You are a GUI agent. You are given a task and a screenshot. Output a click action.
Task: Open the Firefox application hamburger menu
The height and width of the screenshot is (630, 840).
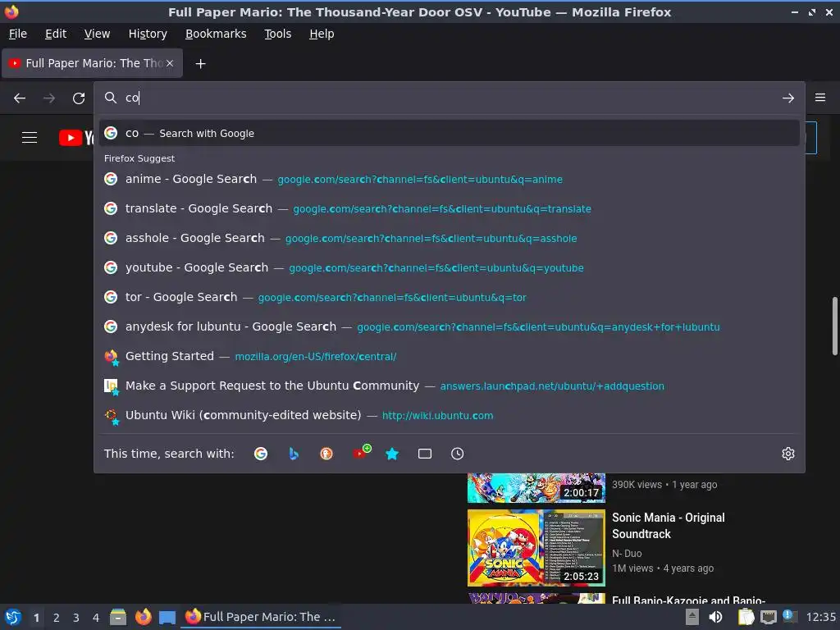[820, 98]
